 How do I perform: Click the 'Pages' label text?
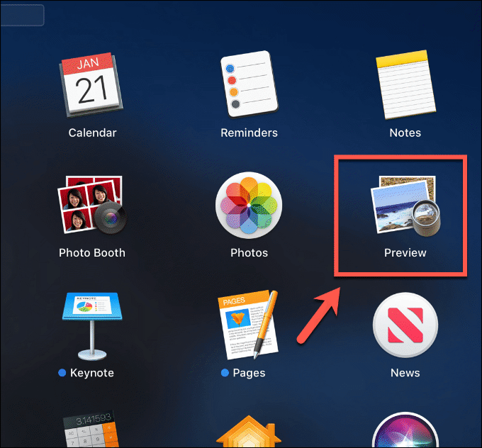click(249, 373)
